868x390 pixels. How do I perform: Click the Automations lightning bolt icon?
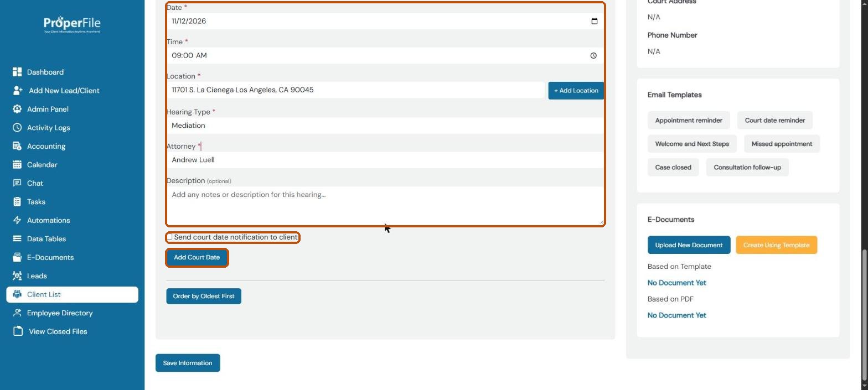[17, 220]
